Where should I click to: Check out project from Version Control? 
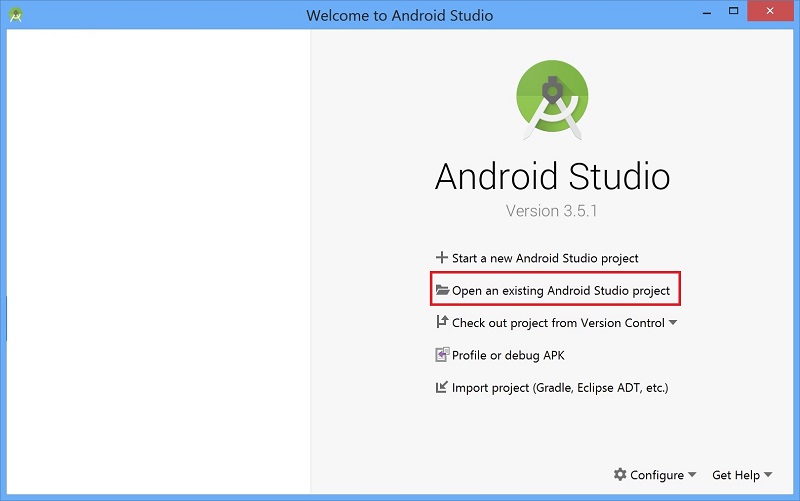tap(558, 323)
